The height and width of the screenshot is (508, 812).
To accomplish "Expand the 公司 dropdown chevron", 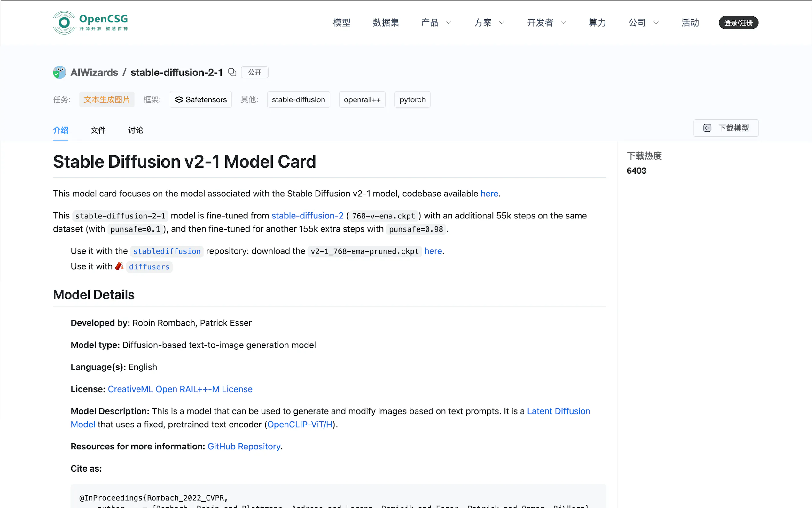I will pos(656,23).
